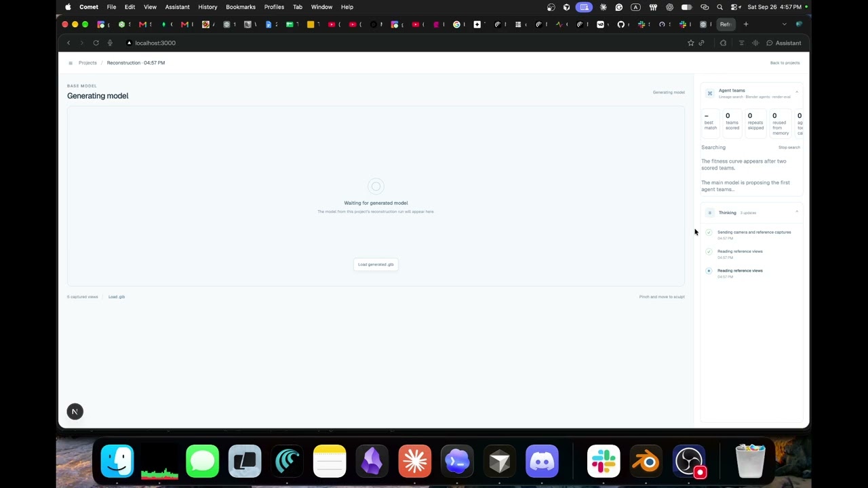Viewport: 868px width, 488px height.
Task: Click the Stop search link
Action: coord(789,147)
